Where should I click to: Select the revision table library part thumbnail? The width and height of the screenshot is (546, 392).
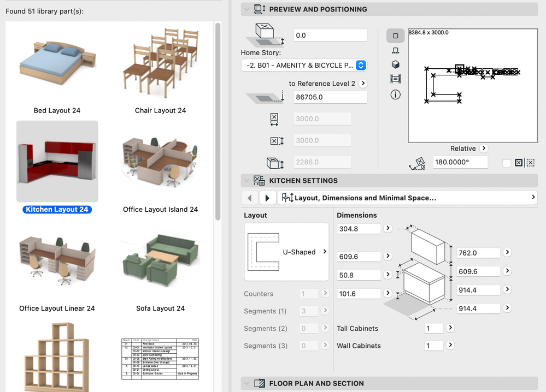click(161, 359)
